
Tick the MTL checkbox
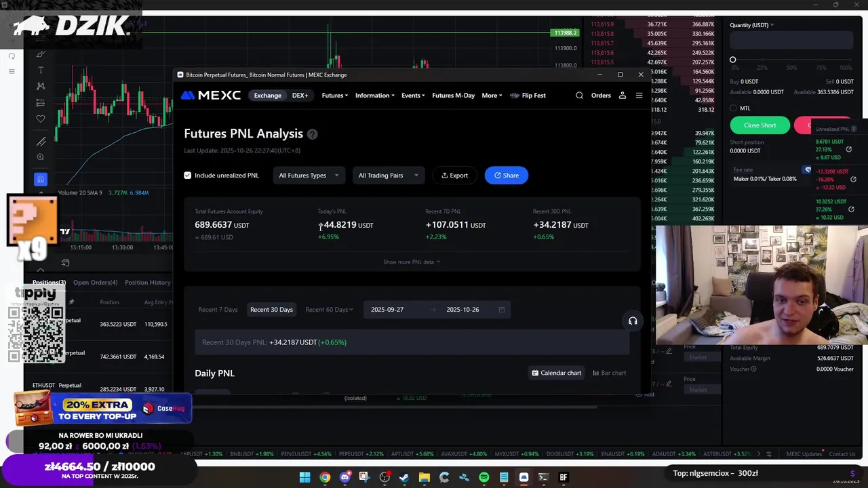coord(733,108)
